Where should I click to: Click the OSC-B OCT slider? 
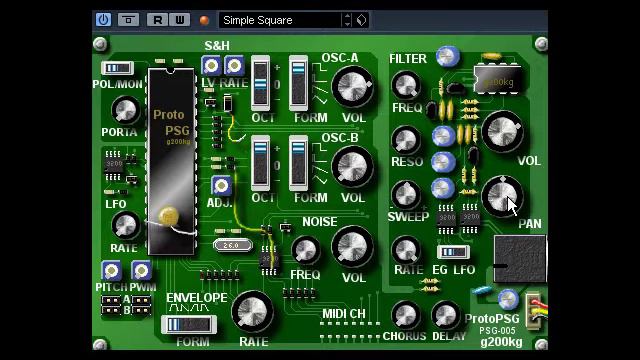260,164
